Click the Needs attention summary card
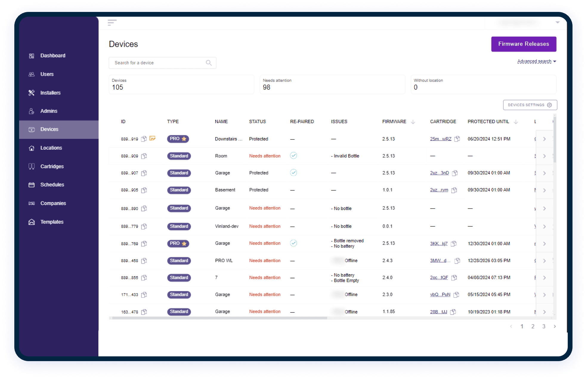Screen dimensions: 588x379 [332, 84]
